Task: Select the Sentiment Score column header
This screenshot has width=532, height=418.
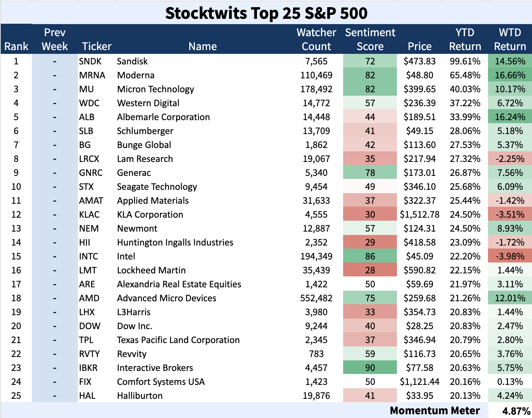Action: tap(370, 39)
